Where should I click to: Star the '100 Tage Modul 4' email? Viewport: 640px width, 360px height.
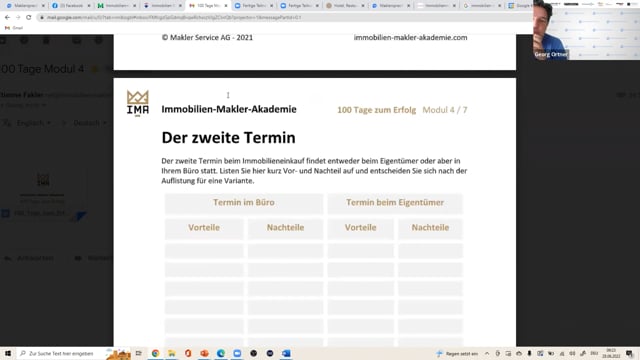95,69
